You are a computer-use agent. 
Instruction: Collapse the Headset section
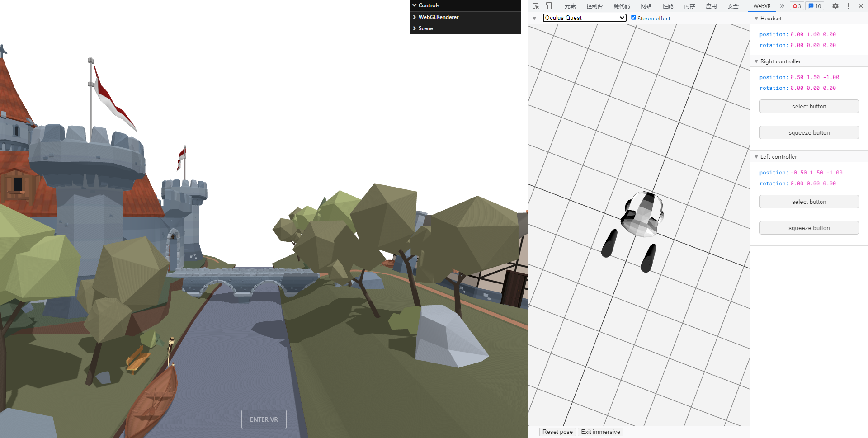tap(756, 19)
